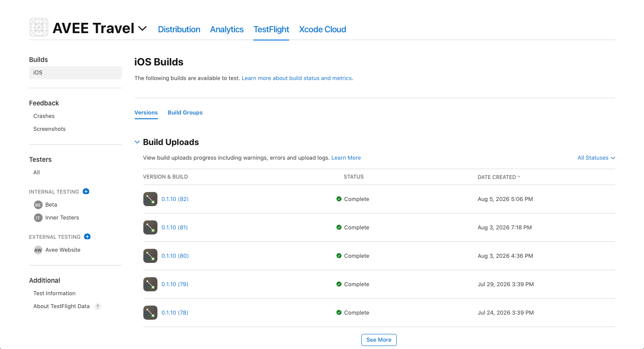The image size is (644, 349).
Task: Switch to the Build Groups sub-tab
Action: [x=185, y=113]
